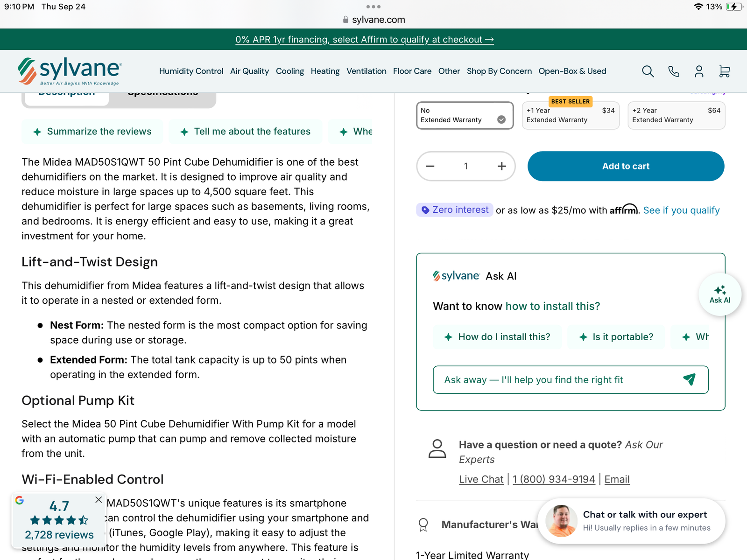The height and width of the screenshot is (560, 747).
Task: Click the Sylvane logo
Action: click(x=70, y=71)
